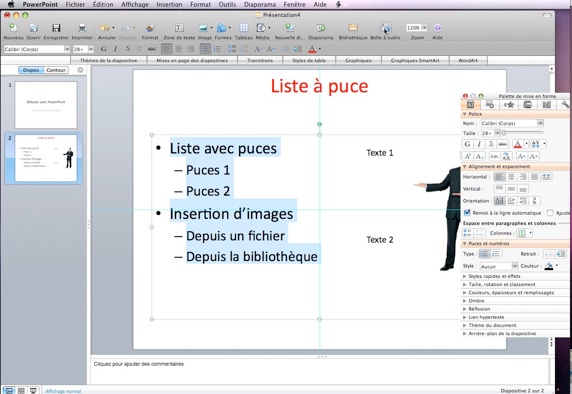The width and height of the screenshot is (572, 394).
Task: Open the Imprimer print tool
Action: (x=82, y=28)
